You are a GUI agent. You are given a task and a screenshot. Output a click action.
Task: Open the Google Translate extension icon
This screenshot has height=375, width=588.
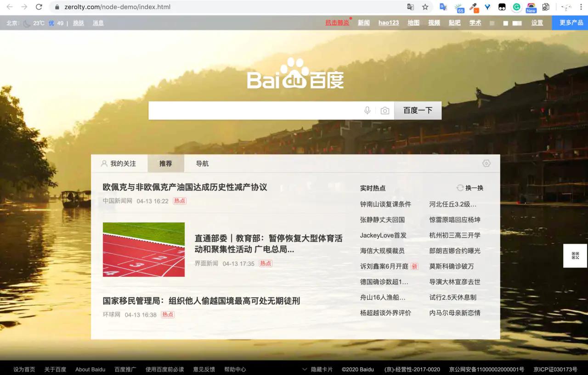[x=442, y=7]
